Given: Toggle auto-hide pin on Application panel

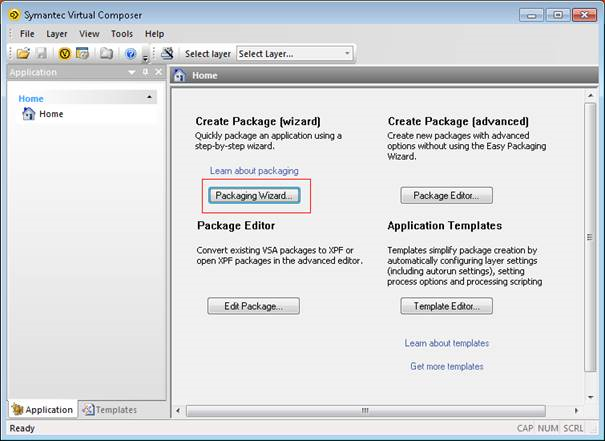Looking at the screenshot, I should pyautogui.click(x=145, y=72).
